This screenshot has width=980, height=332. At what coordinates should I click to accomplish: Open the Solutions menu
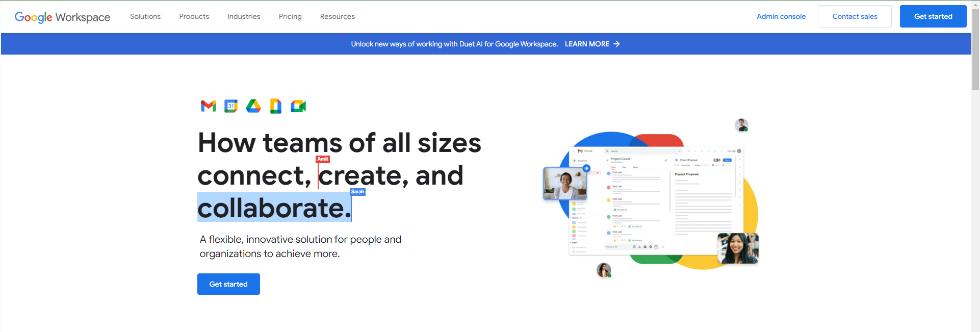[145, 16]
